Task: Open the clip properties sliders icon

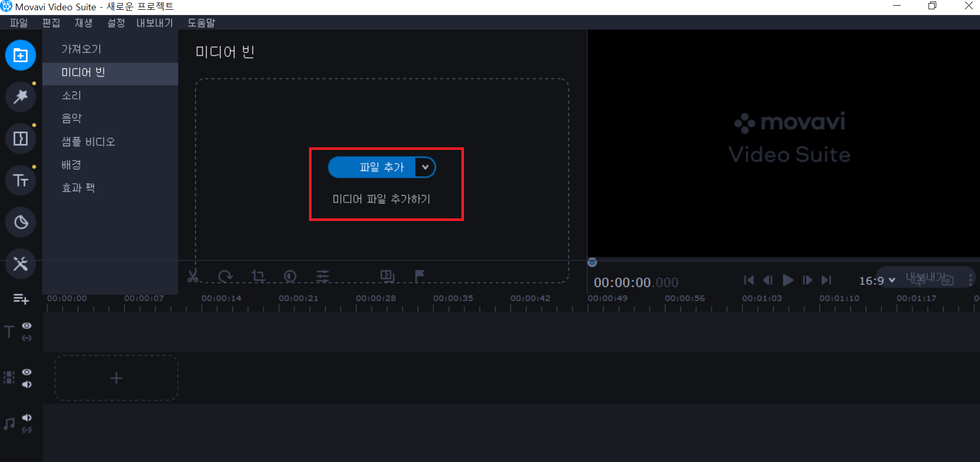Action: pyautogui.click(x=322, y=276)
